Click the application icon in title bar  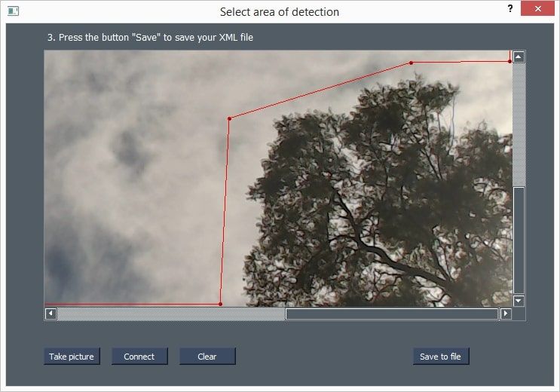[13, 11]
